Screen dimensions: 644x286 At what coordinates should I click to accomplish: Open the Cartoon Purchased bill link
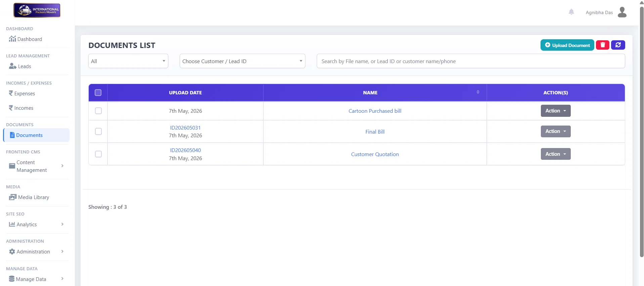(x=375, y=111)
